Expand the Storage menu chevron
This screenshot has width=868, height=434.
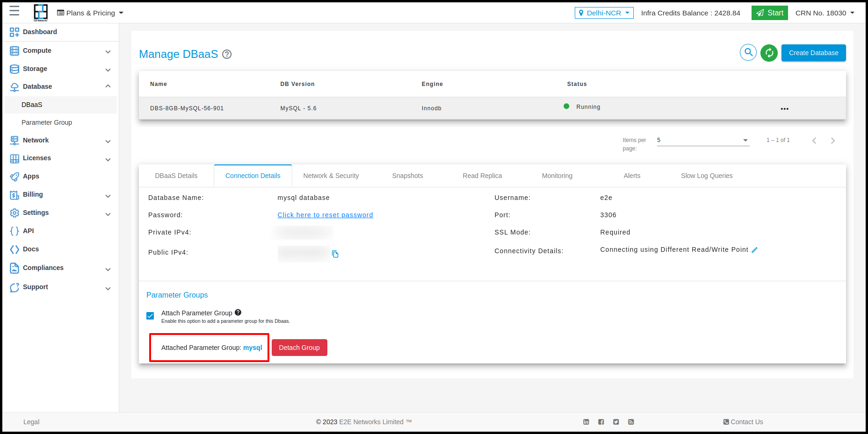pyautogui.click(x=108, y=70)
